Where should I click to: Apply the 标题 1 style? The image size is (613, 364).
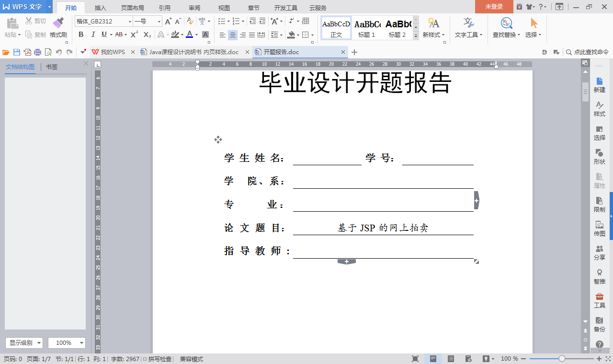367,28
